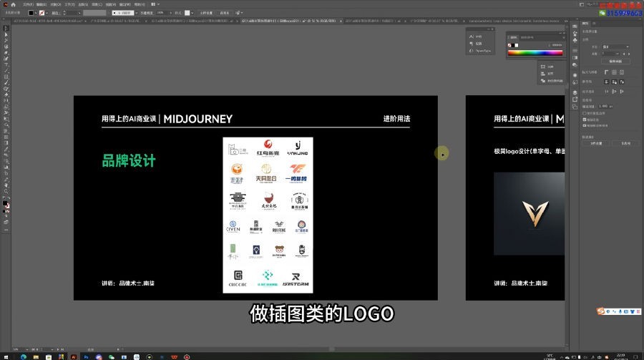Open the OpenType panel icon

[x=472, y=51]
